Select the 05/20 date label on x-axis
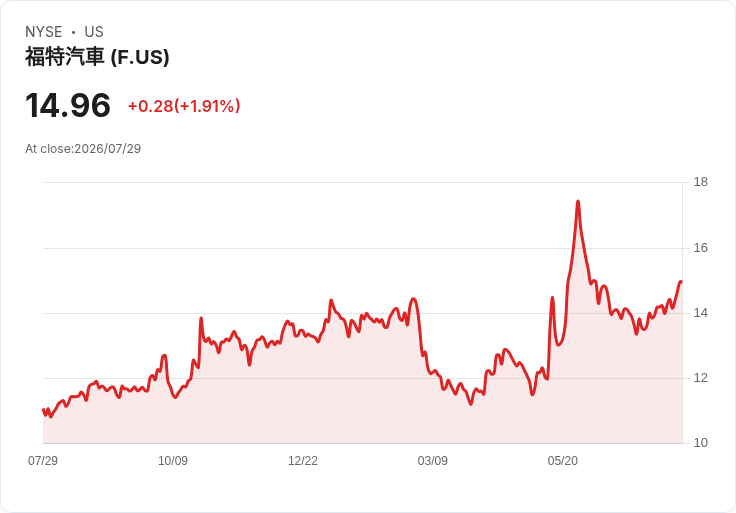Screen dimensions: 736x513 point(563,460)
